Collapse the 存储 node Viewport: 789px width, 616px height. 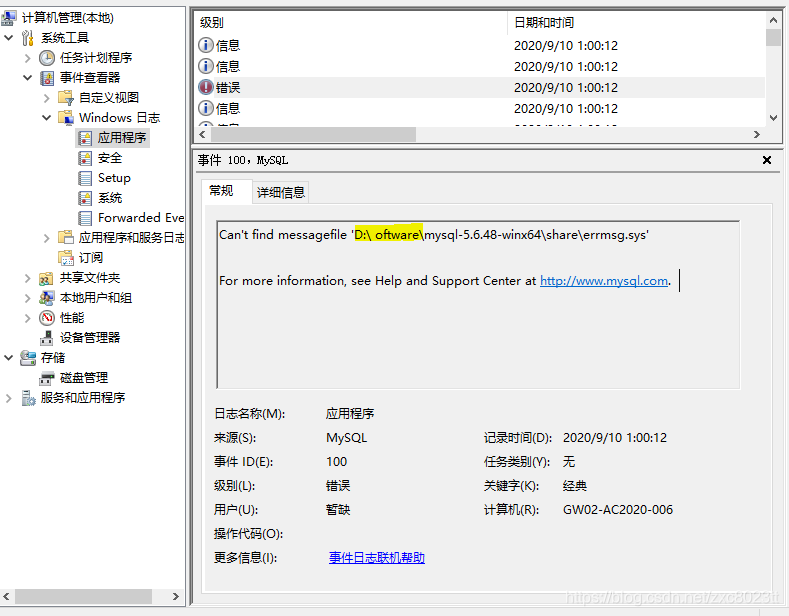[9, 358]
